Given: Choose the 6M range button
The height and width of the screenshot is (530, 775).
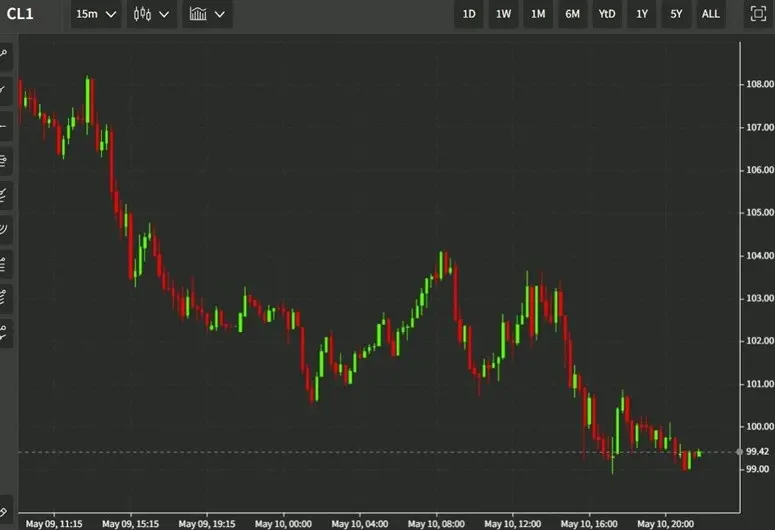Looking at the screenshot, I should point(572,14).
